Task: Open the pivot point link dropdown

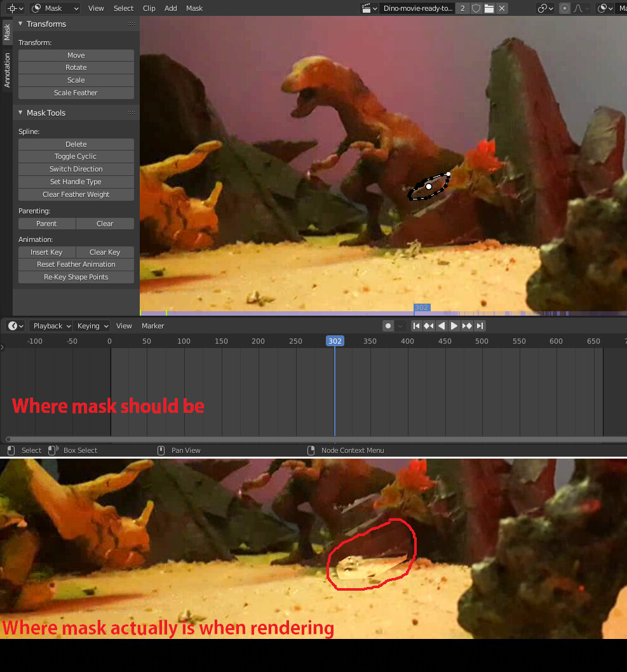Action: click(546, 8)
